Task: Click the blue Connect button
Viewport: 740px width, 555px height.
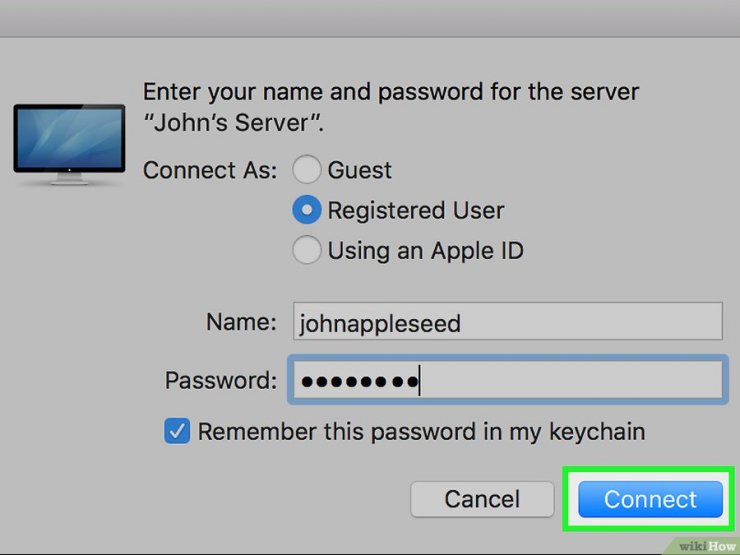Action: 650,499
